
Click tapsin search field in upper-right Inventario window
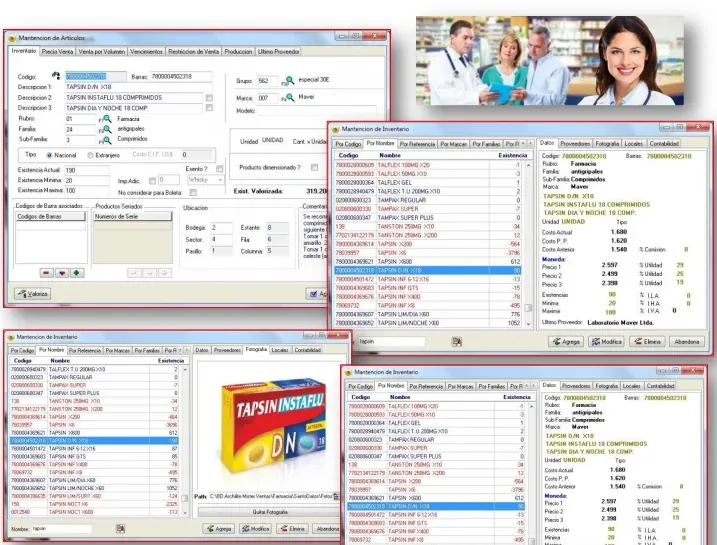(391, 342)
